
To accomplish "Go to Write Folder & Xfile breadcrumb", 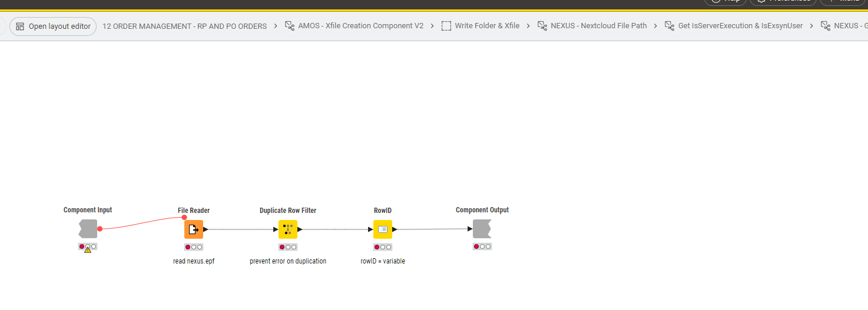I will point(487,26).
